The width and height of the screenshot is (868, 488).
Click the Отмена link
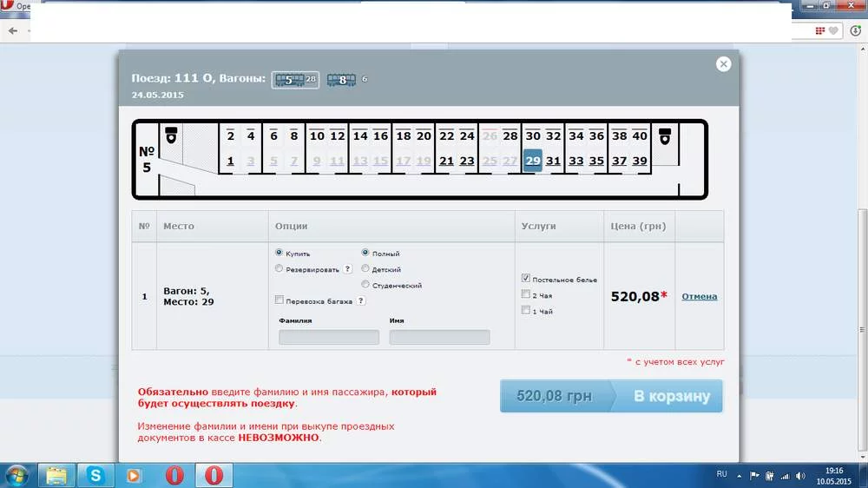pos(699,296)
